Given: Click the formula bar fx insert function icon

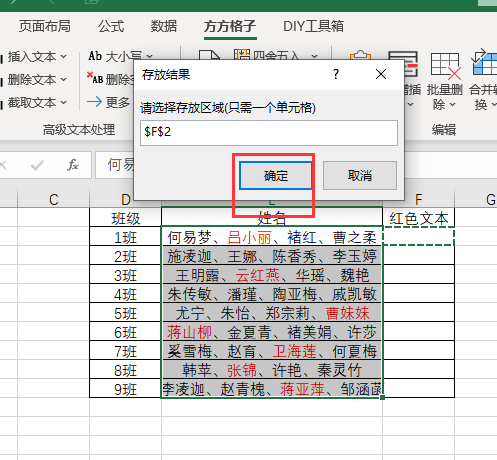Looking at the screenshot, I should click(73, 165).
